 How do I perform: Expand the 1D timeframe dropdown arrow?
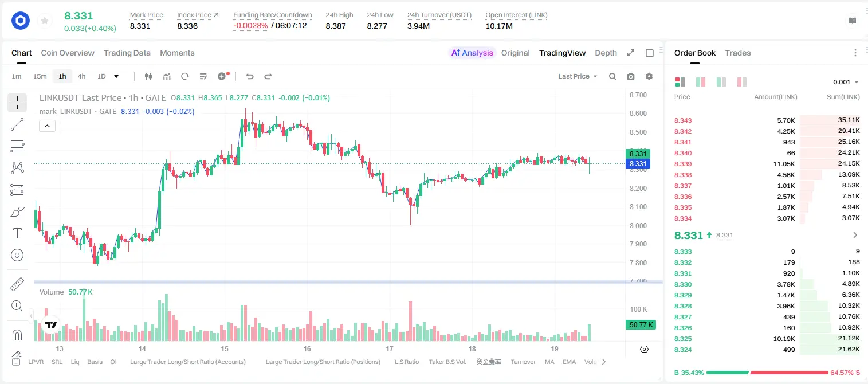click(116, 76)
